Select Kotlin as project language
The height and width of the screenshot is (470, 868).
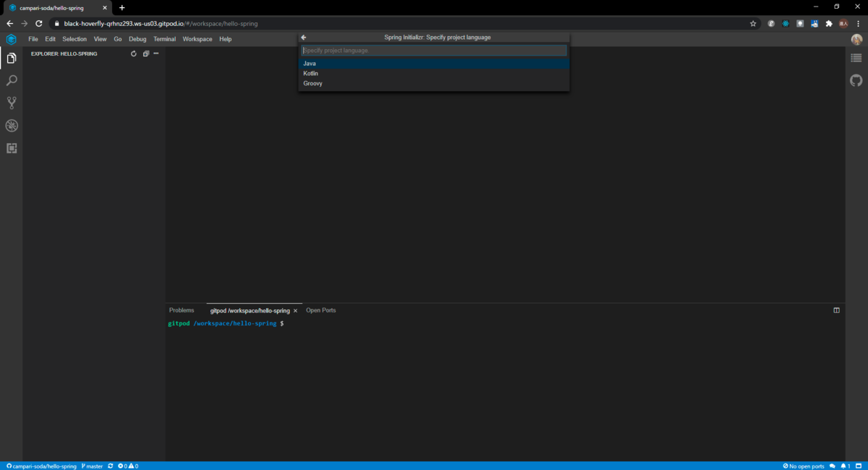pos(434,74)
